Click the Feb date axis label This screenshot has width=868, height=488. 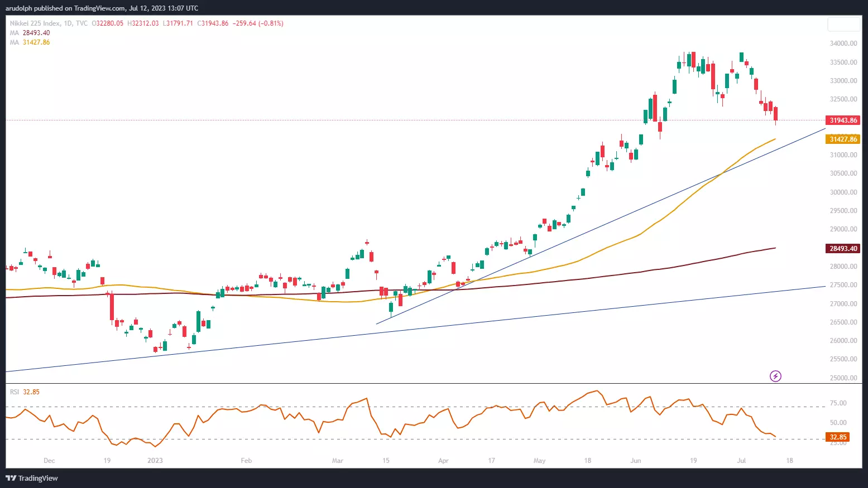tap(246, 461)
